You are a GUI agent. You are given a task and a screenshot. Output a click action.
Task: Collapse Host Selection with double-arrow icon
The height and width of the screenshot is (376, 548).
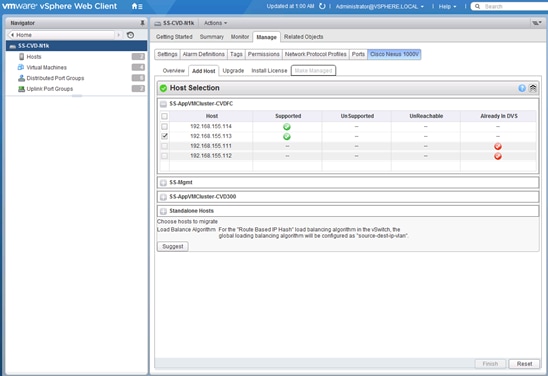click(533, 88)
